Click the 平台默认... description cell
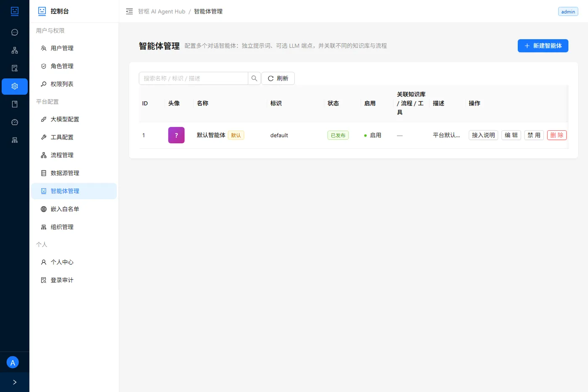The height and width of the screenshot is (392, 588). pos(446,135)
